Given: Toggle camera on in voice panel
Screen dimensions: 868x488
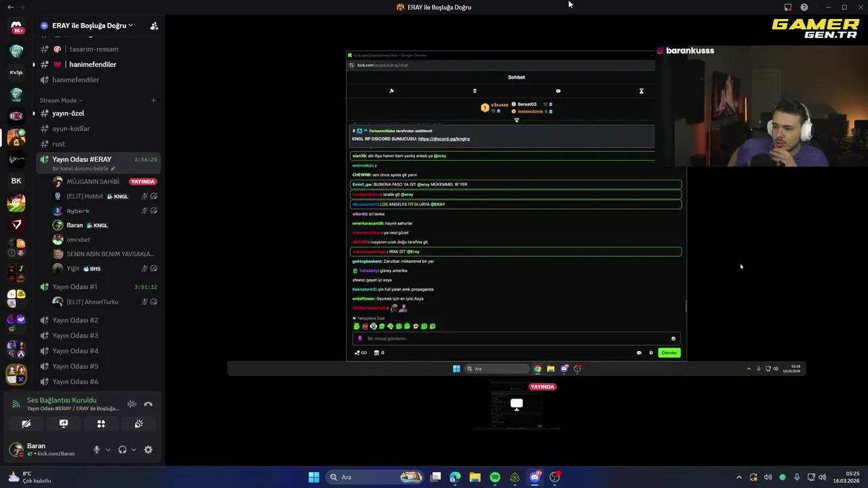Looking at the screenshot, I should click(x=26, y=424).
